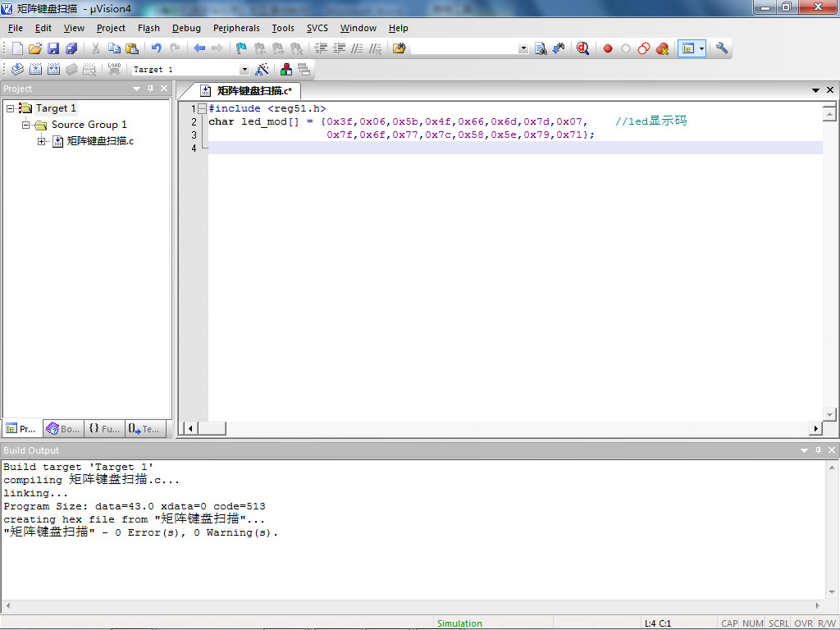This screenshot has width=840, height=630.
Task: Switch to the Templates tab
Action: pyautogui.click(x=144, y=428)
